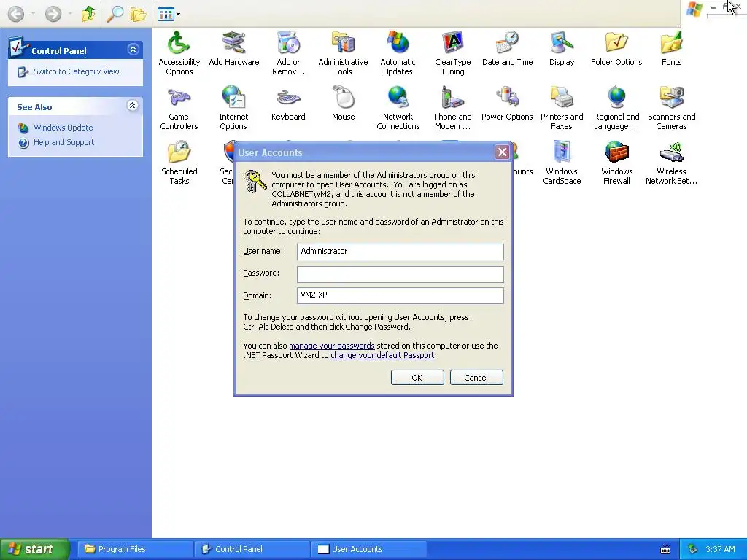Image resolution: width=747 pixels, height=560 pixels.
Task: Open Help and Support link
Action: click(64, 142)
